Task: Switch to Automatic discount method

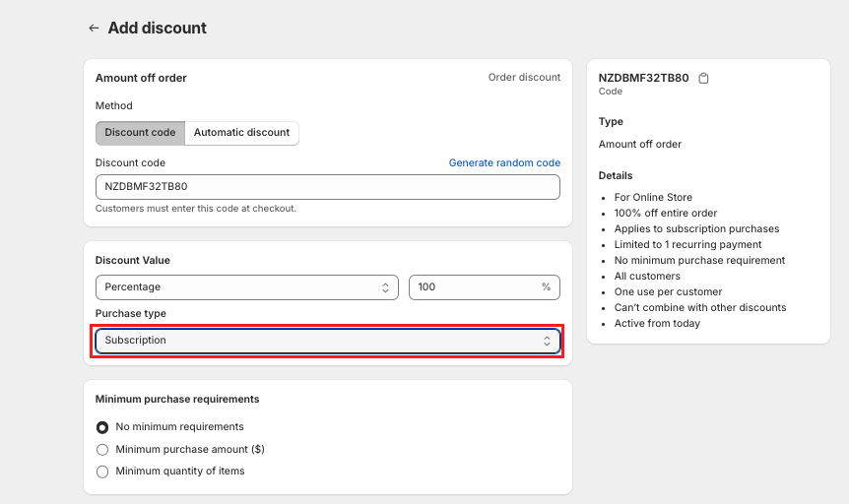Action: 241,133
